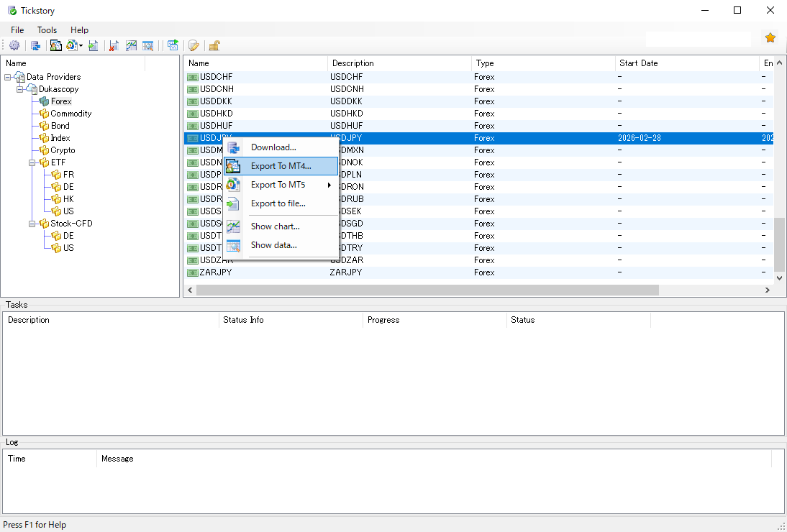The image size is (787, 532).
Task: Select the USDHUF symbol row
Action: click(x=478, y=126)
